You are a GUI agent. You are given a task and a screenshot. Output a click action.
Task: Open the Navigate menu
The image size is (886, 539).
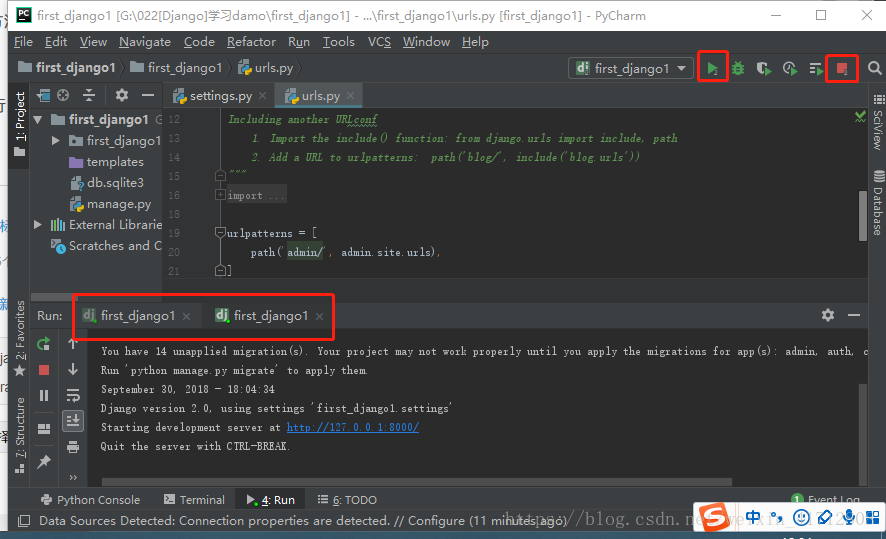tap(145, 42)
